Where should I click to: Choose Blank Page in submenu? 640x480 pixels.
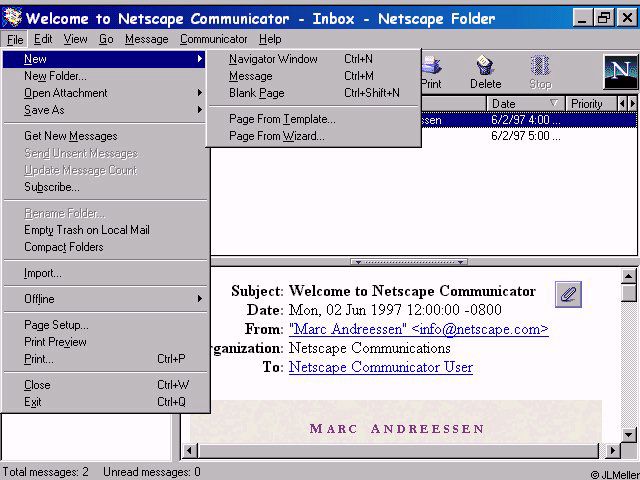pos(313,93)
